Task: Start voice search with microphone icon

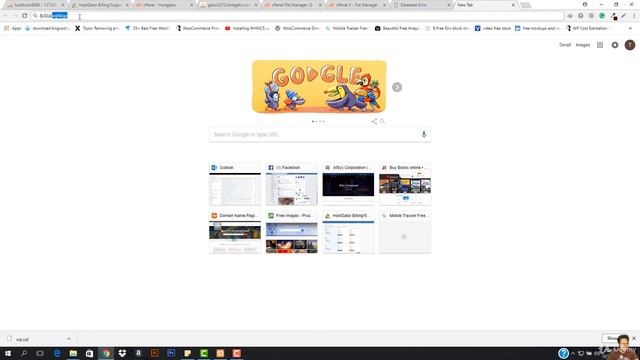Action: click(x=424, y=134)
